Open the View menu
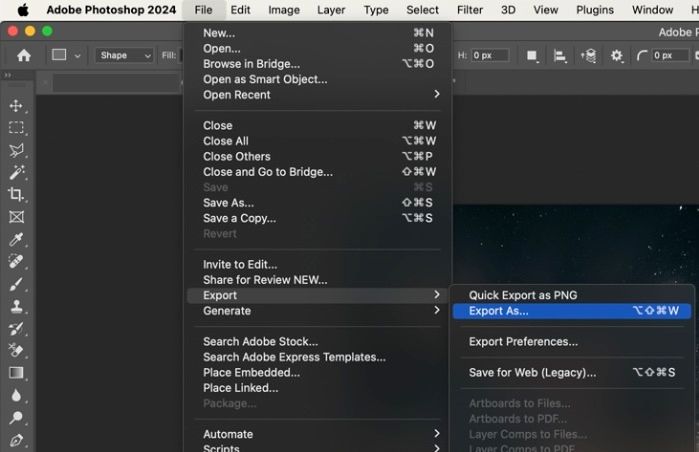 pos(546,10)
